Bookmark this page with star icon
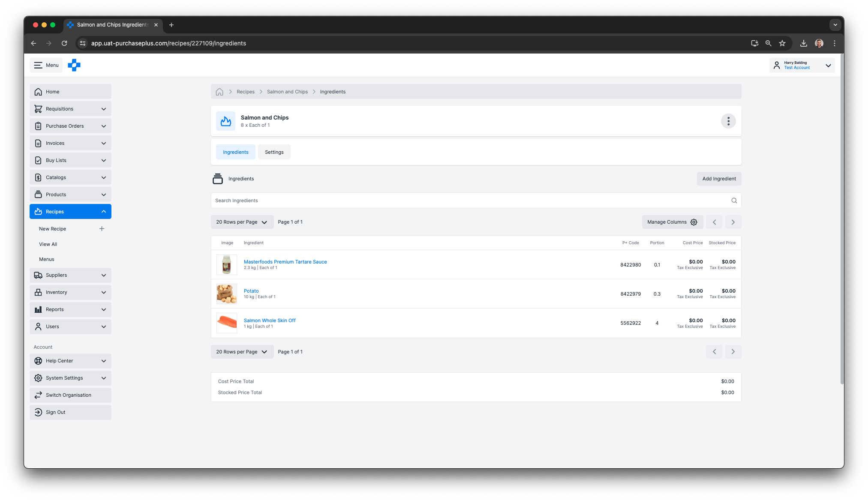The height and width of the screenshot is (500, 868). pyautogui.click(x=782, y=43)
